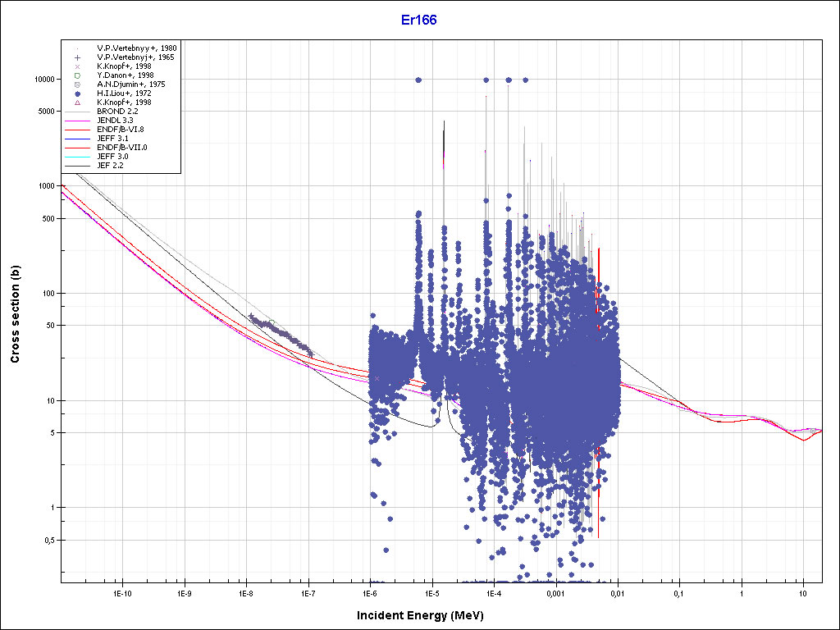Screen dimensions: 840x630
Task: Click the Cross section (b) axis label
Action: point(15,315)
